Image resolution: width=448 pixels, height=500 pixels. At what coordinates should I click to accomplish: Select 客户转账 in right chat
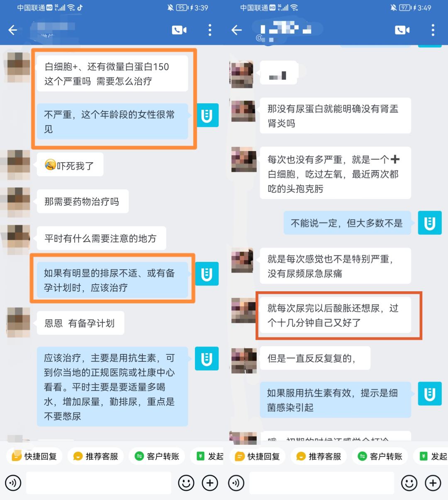tap(380, 456)
